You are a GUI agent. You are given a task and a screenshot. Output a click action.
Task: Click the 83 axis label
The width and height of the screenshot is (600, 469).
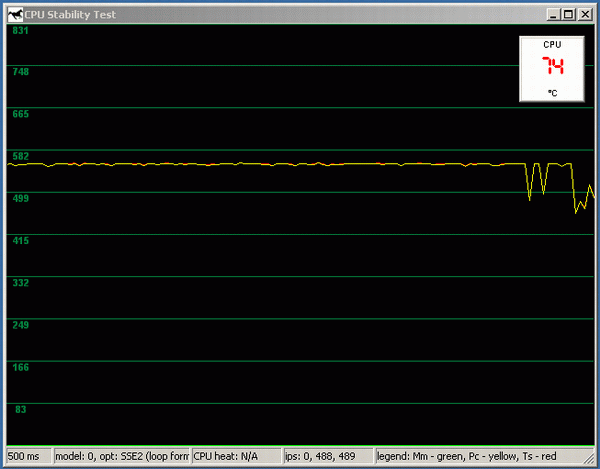20,410
